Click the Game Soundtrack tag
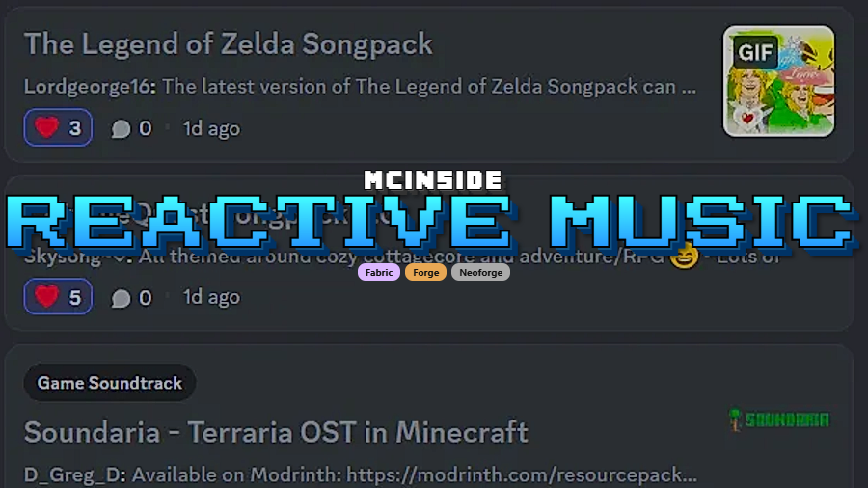Viewport: 868px width, 488px height. coord(110,383)
